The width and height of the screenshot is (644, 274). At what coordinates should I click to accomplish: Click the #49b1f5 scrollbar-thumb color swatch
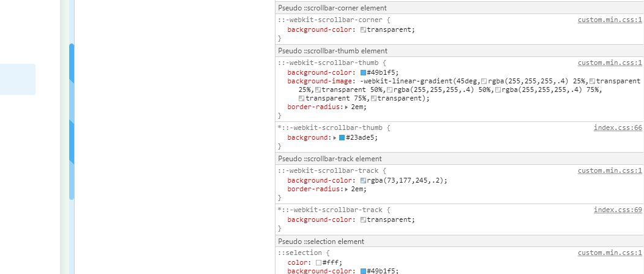coord(363,72)
